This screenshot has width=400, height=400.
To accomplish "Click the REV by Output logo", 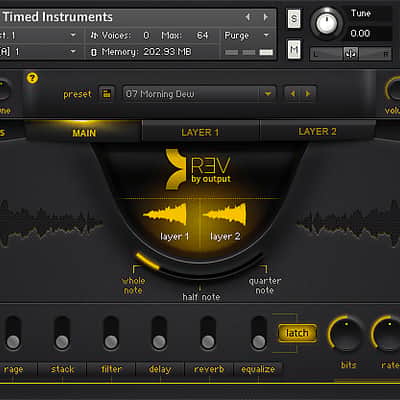I will [x=198, y=169].
